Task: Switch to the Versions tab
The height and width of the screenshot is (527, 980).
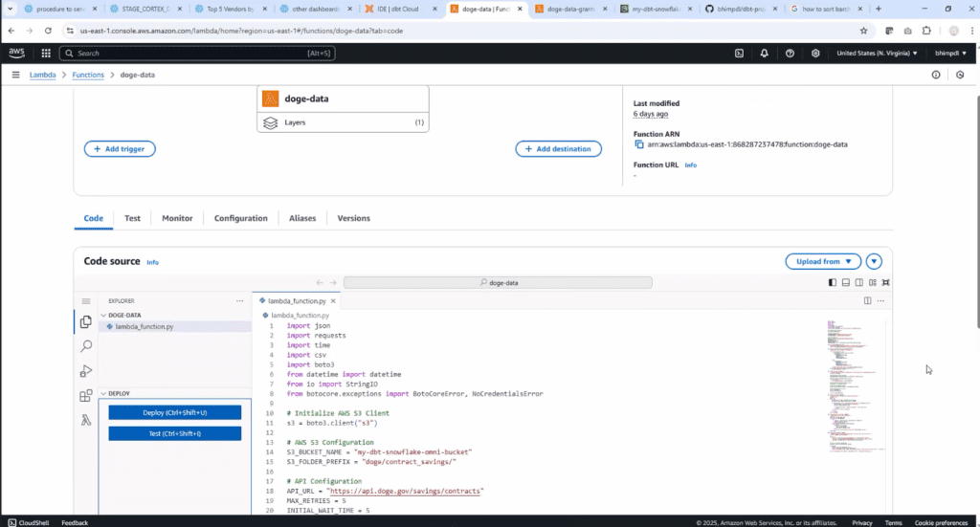Action: tap(354, 218)
